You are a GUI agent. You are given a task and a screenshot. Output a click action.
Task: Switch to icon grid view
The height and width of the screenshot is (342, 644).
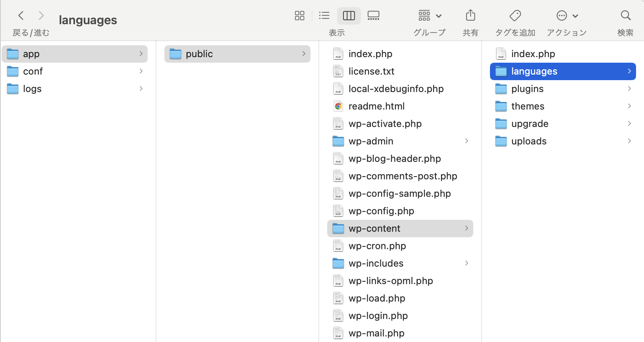pyautogui.click(x=299, y=16)
